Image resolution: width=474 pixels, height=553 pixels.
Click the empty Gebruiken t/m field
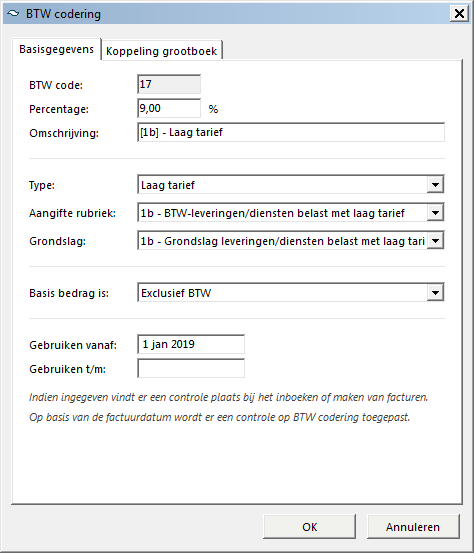191,368
